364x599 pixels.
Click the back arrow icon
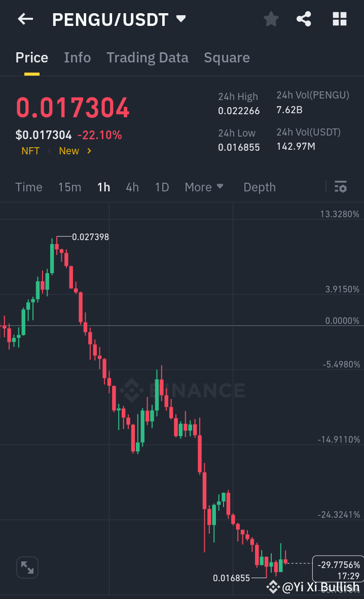pos(25,19)
